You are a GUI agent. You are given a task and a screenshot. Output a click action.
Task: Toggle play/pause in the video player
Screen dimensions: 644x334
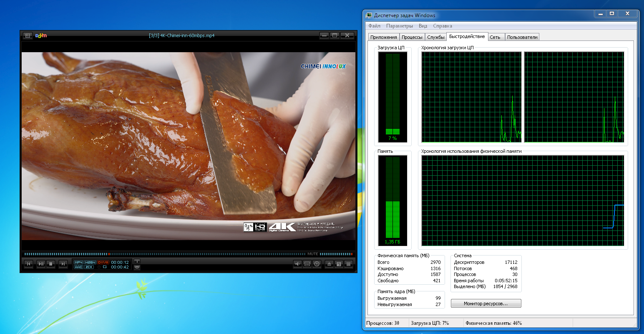coord(41,264)
